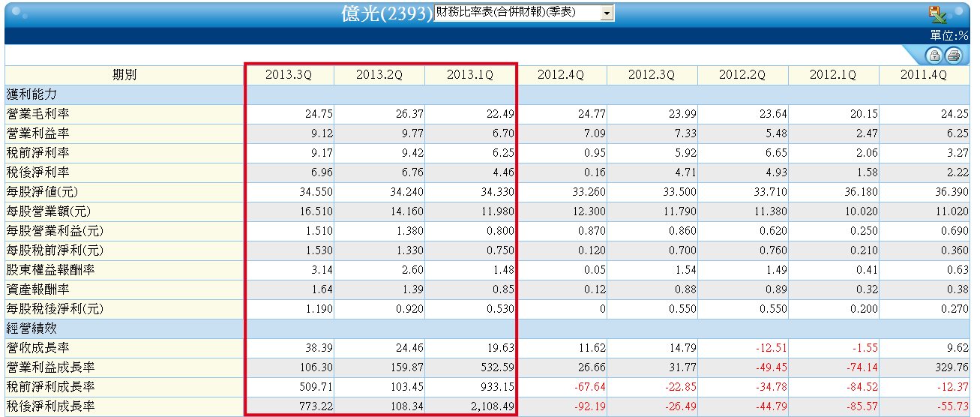The width and height of the screenshot is (980, 417).
Task: Select the 營業利益成長率 row label
Action: pos(51,367)
